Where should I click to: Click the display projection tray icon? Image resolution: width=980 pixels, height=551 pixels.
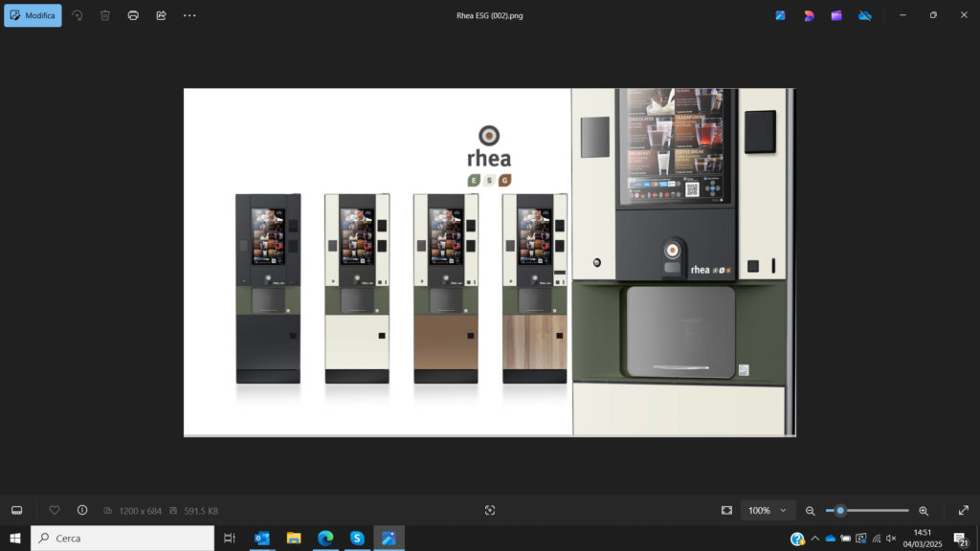pos(861,539)
